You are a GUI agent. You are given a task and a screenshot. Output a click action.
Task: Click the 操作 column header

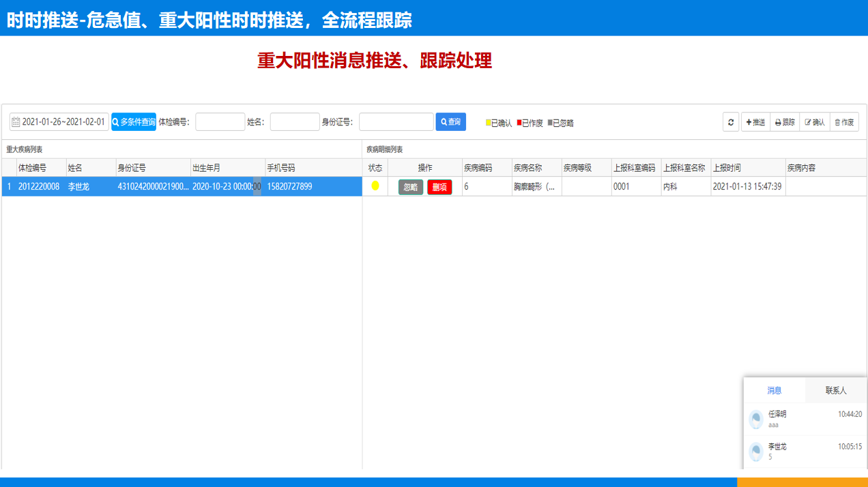pyautogui.click(x=425, y=168)
